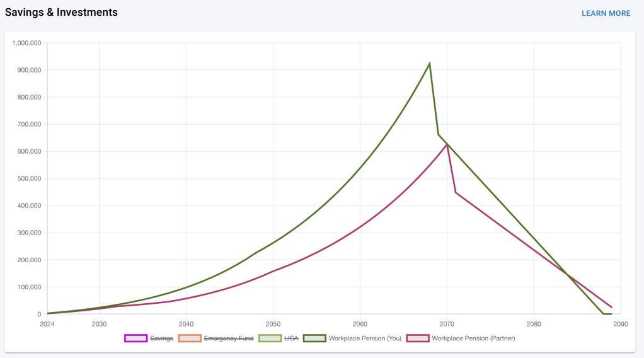644x358 pixels.
Task: Click the orange Emergency Fund legend swatch
Action: [190, 338]
